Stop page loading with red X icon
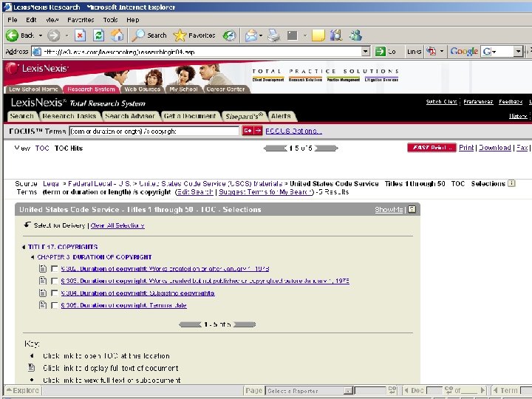Viewport: 532px width, 399px height. 80,35
